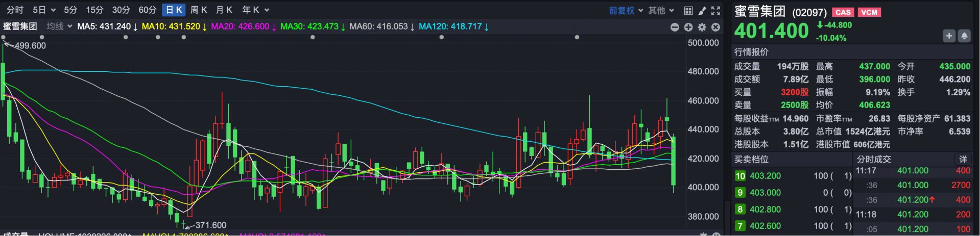Add 蜜雪集团 to watchlist with plus button
The image size is (980, 236).
[949, 36]
